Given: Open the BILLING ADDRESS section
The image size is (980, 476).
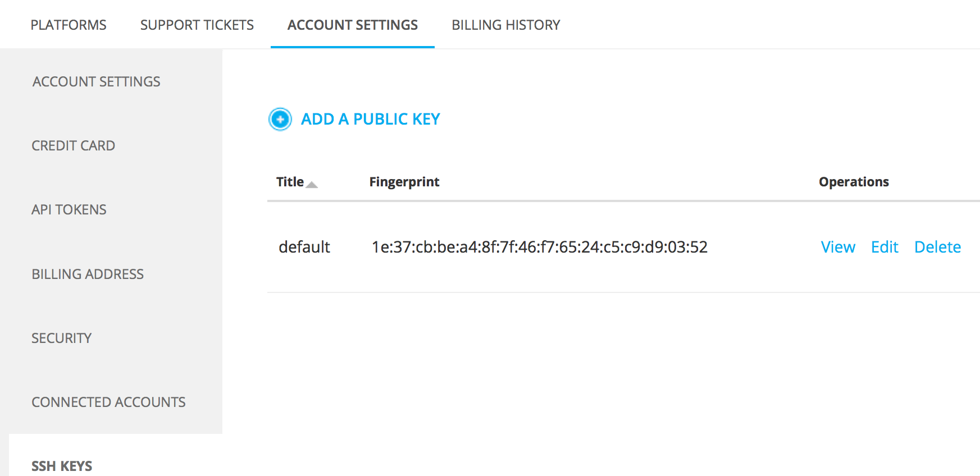Looking at the screenshot, I should [x=88, y=274].
